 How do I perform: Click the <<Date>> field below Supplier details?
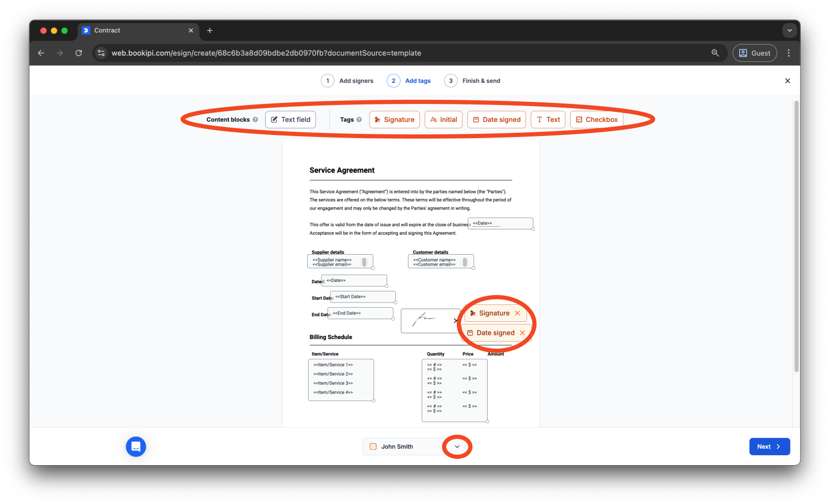pyautogui.click(x=354, y=281)
